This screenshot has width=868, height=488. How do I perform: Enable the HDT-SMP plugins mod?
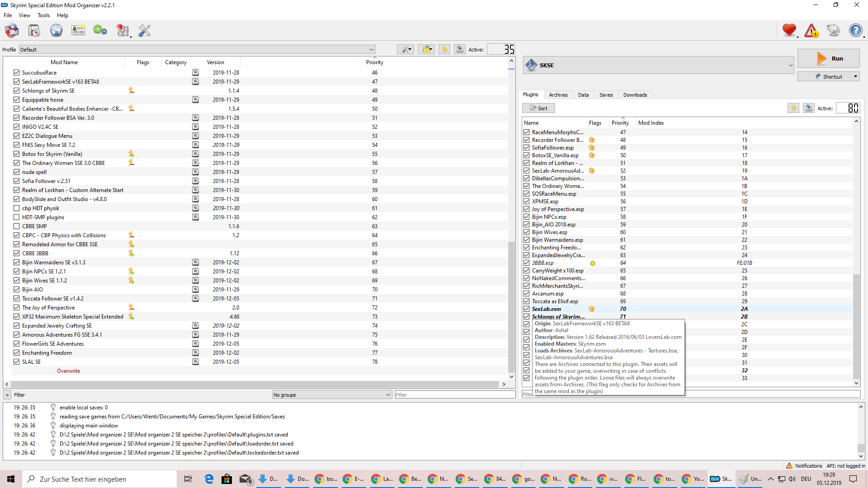pos(16,217)
